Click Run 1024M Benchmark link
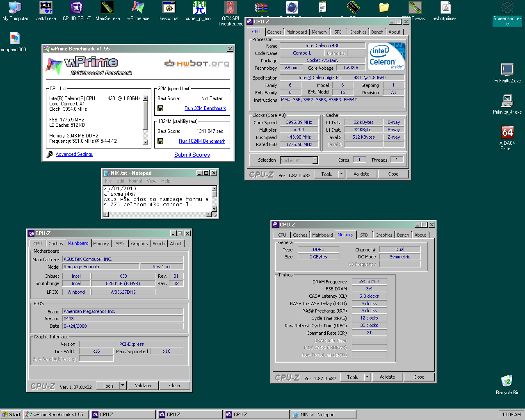Screen dimensions: 525x420 (x=202, y=141)
